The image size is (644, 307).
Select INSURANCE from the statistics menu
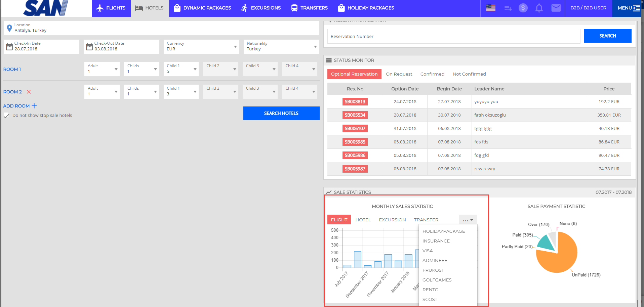click(x=436, y=241)
